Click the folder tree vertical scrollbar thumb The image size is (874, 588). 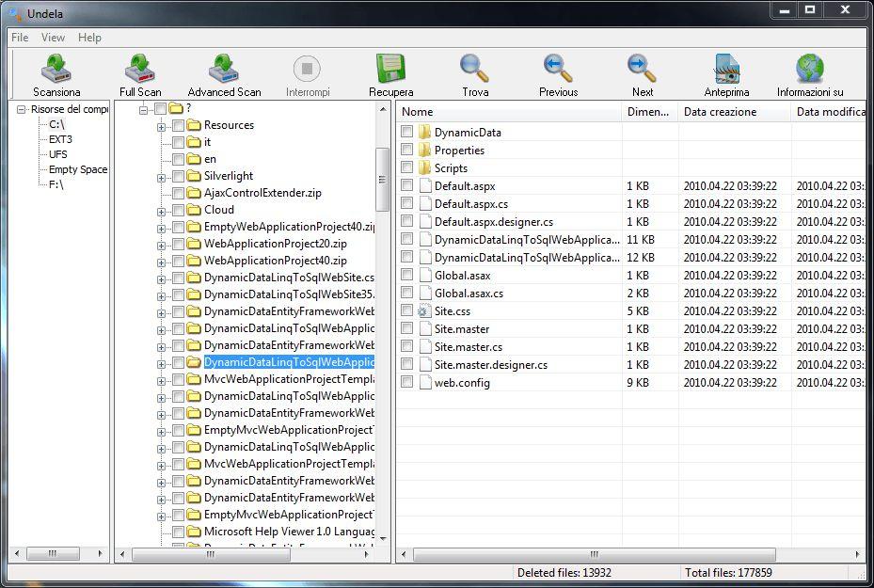point(382,179)
